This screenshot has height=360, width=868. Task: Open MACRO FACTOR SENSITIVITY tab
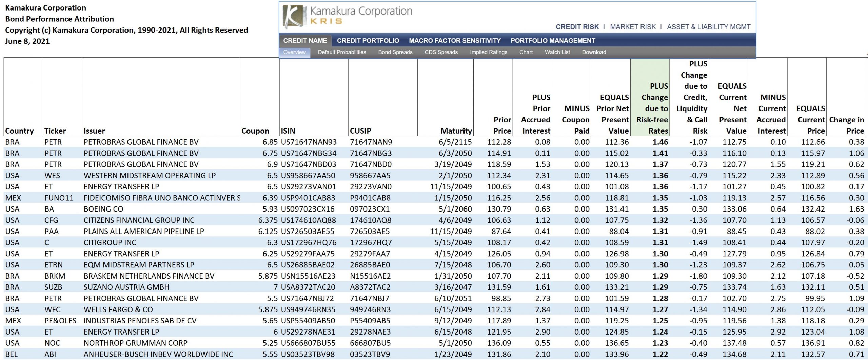click(x=455, y=41)
